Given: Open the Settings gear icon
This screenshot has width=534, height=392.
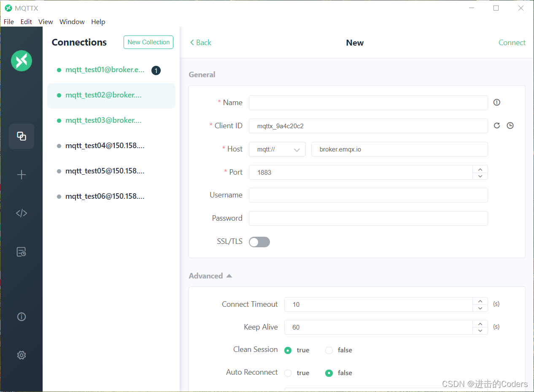Looking at the screenshot, I should click(22, 355).
